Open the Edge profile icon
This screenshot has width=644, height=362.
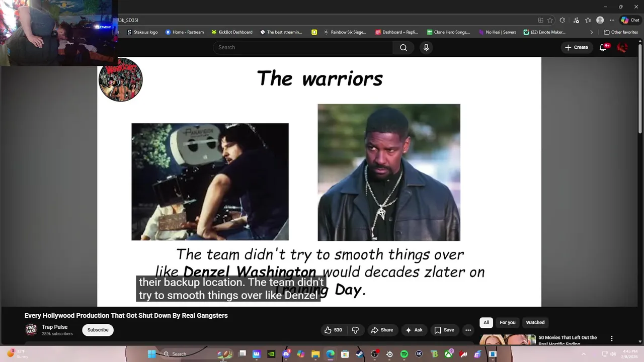click(600, 20)
